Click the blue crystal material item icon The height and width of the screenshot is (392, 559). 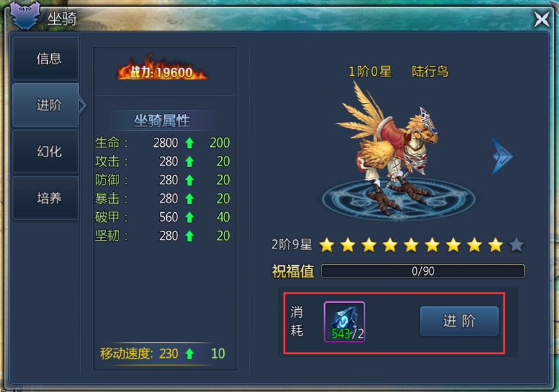344,321
